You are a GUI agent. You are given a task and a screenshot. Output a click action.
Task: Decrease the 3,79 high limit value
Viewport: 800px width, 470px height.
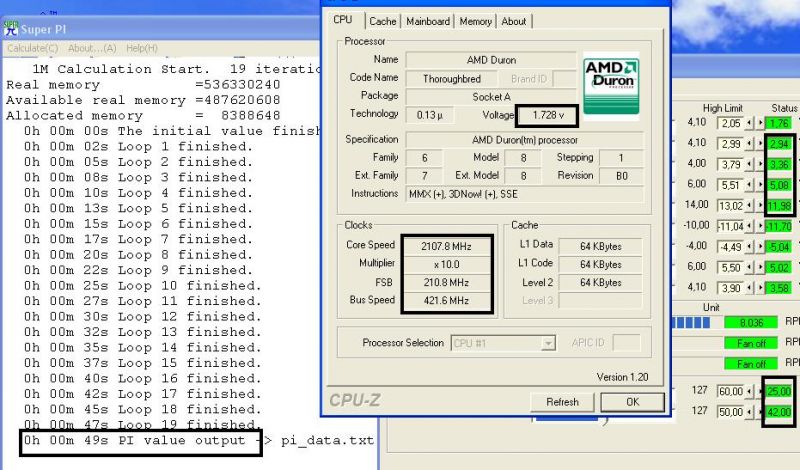pos(748,164)
